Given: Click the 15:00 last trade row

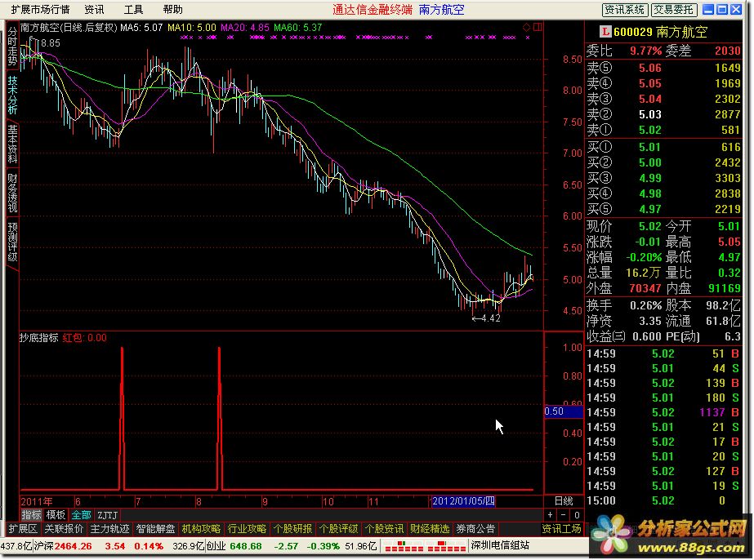Looking at the screenshot, I should coord(663,501).
